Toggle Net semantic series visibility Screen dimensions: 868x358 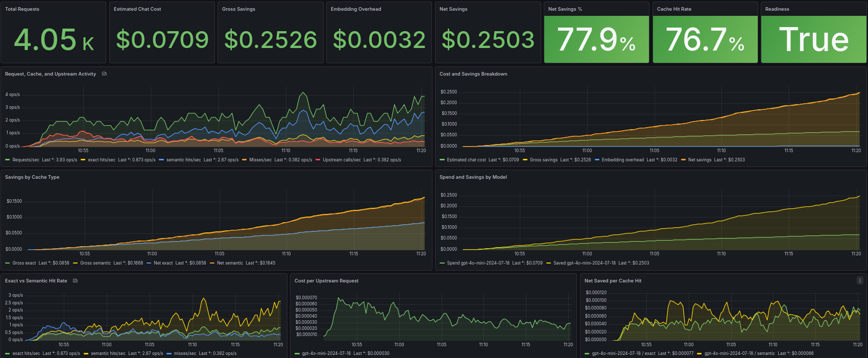click(x=230, y=263)
